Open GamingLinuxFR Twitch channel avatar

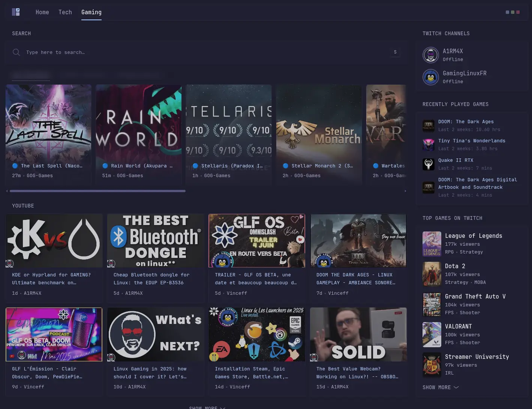[431, 77]
